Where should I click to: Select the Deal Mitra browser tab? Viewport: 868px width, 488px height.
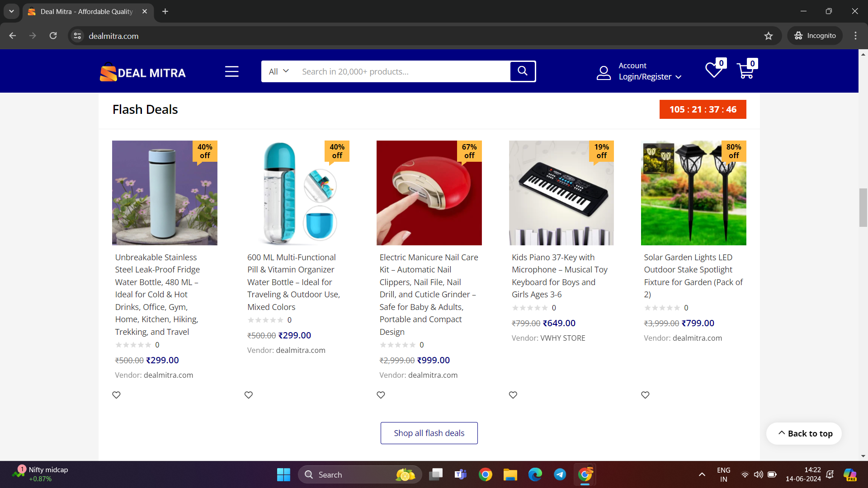[x=87, y=11]
